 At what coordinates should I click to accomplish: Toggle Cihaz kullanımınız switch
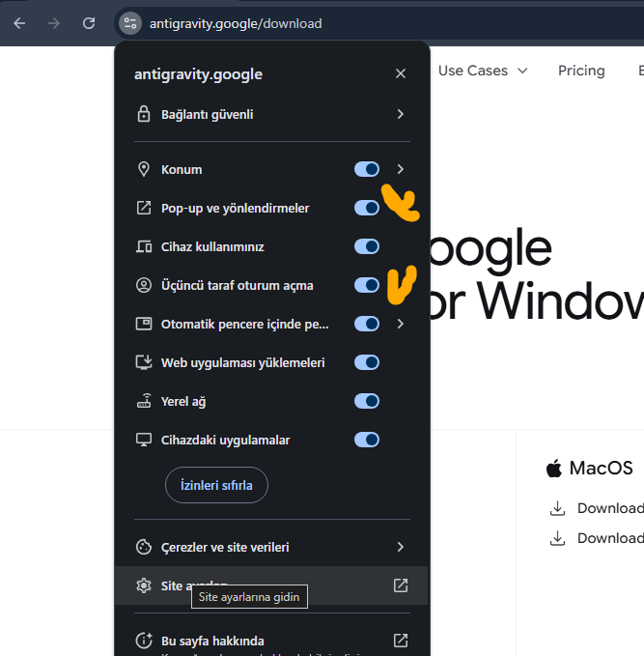coord(367,246)
